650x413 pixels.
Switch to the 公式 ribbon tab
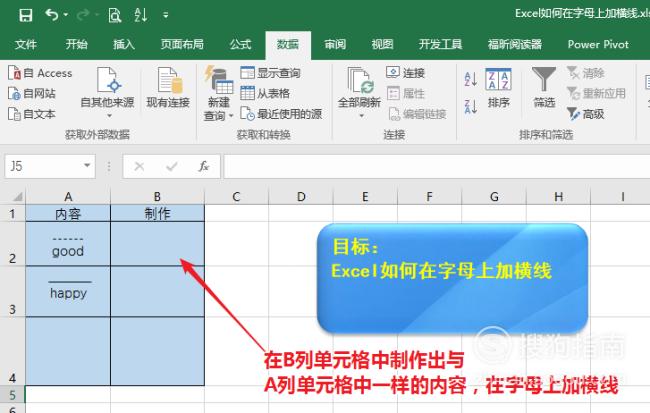(x=240, y=44)
